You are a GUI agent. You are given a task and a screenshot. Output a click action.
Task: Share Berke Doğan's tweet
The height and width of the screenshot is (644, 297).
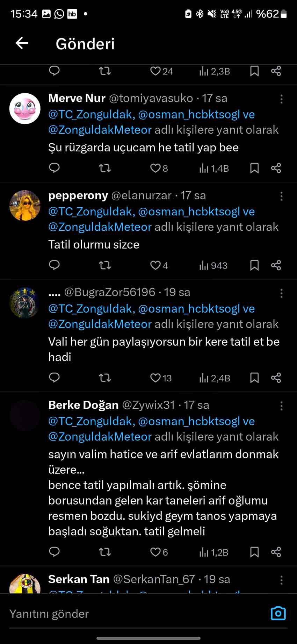tap(276, 552)
